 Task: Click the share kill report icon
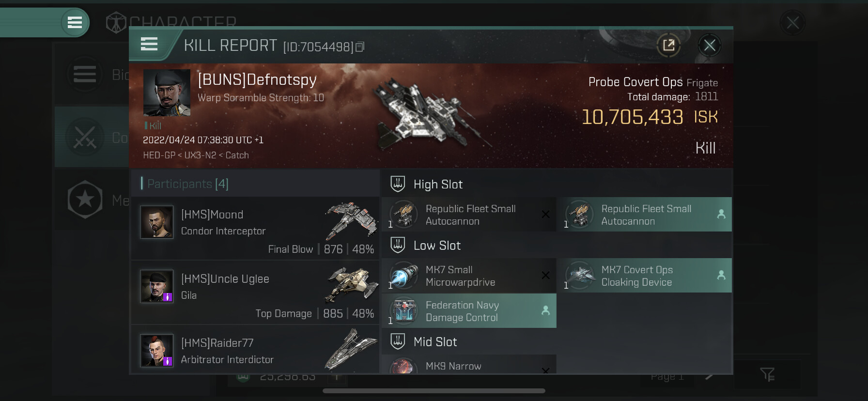[x=668, y=46]
